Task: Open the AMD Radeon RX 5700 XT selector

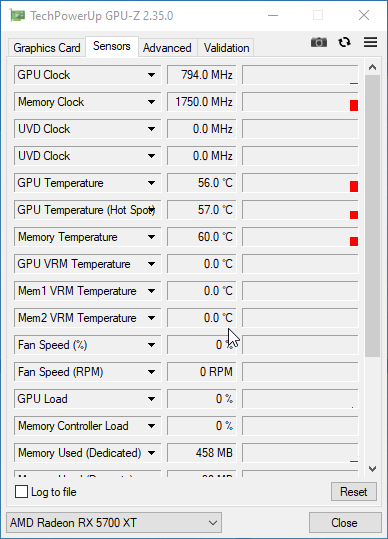Action: click(114, 523)
